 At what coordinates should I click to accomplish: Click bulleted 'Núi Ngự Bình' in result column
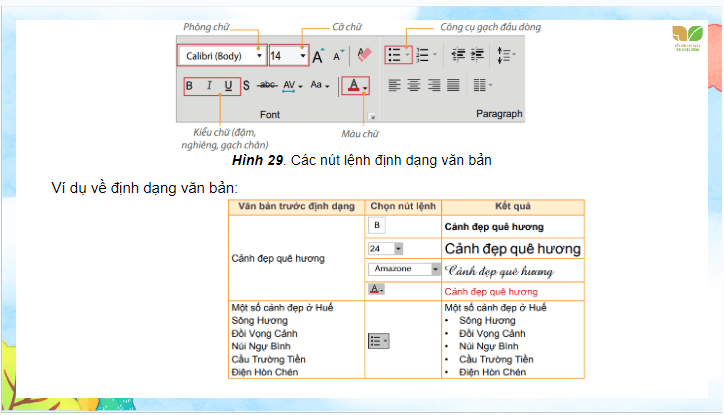pyautogui.click(x=489, y=346)
